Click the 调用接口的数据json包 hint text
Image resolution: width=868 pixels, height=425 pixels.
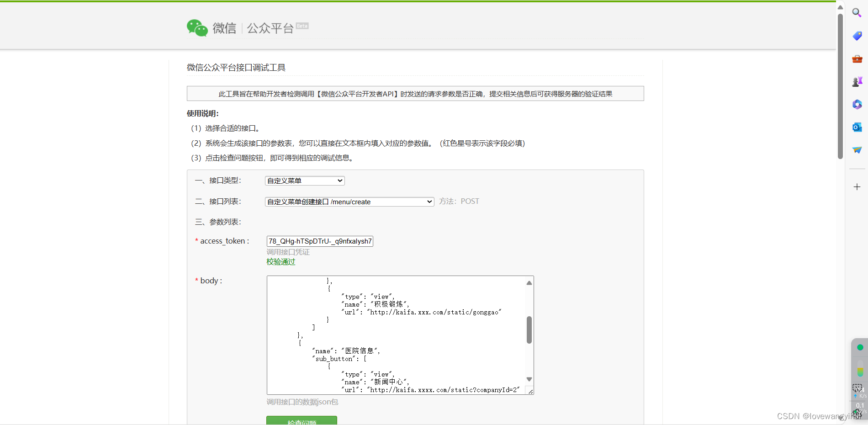click(302, 402)
